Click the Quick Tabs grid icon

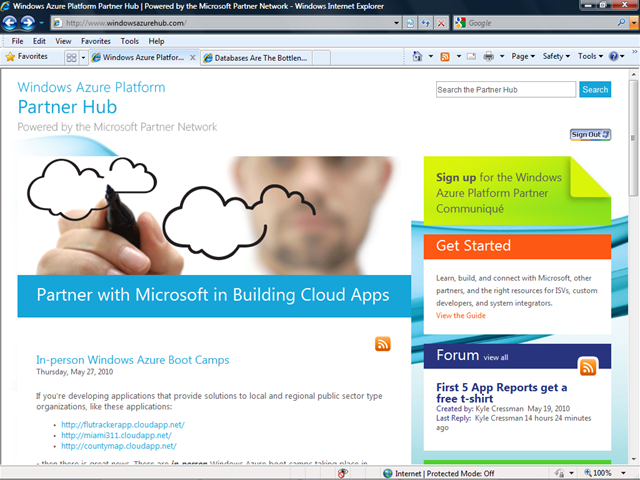[x=71, y=58]
